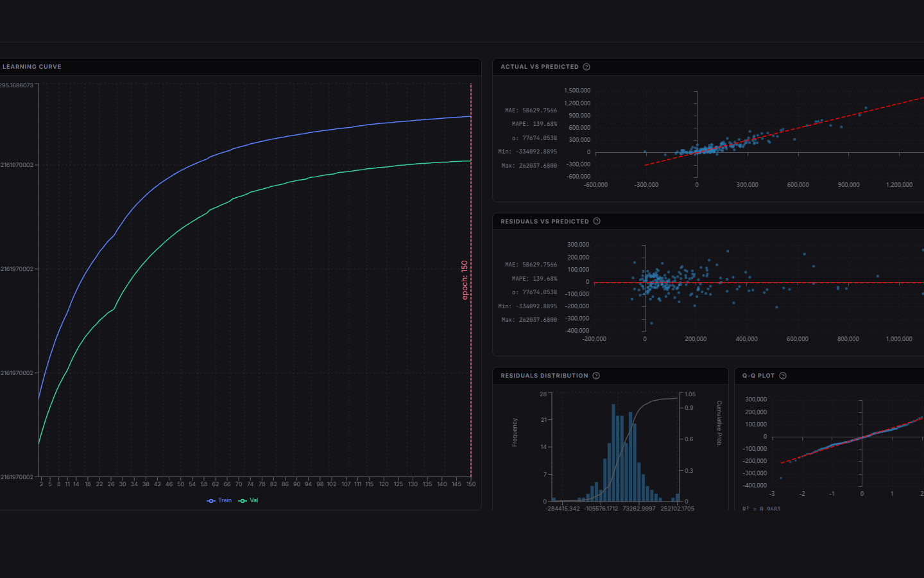This screenshot has height=578, width=924.
Task: Toggle the Val series in legend
Action: tap(248, 500)
